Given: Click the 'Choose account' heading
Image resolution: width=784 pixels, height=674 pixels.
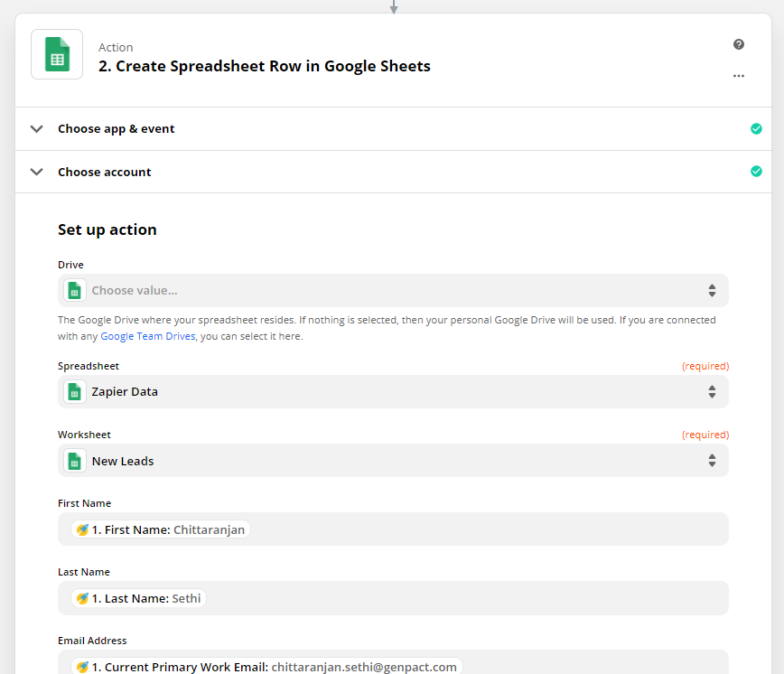Looking at the screenshot, I should pyautogui.click(x=104, y=172).
